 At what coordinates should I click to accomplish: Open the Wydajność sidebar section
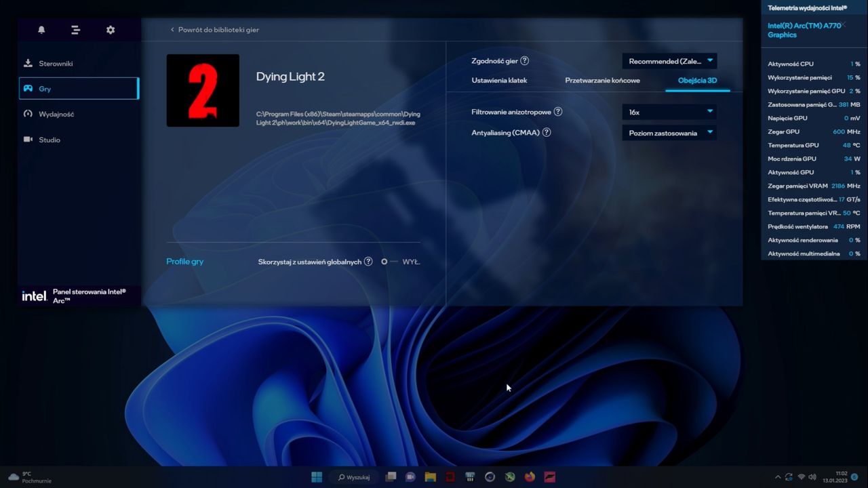click(79, 114)
